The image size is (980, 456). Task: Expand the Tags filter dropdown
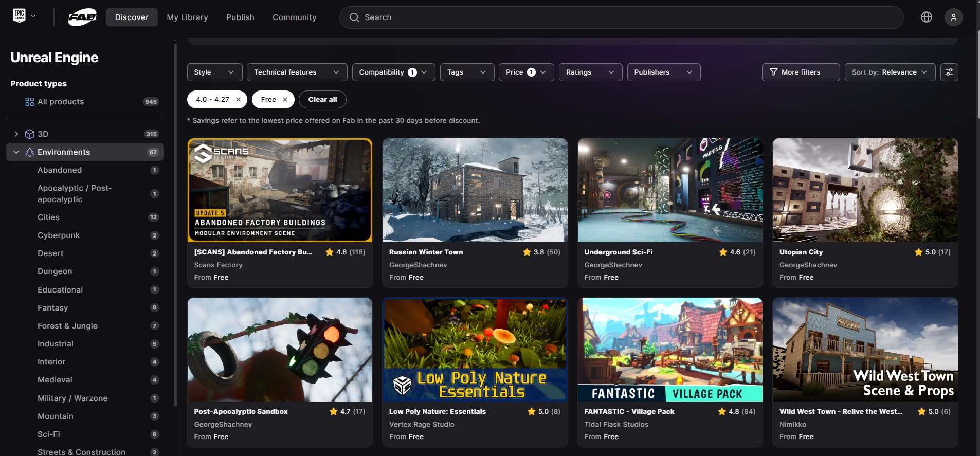click(x=467, y=72)
